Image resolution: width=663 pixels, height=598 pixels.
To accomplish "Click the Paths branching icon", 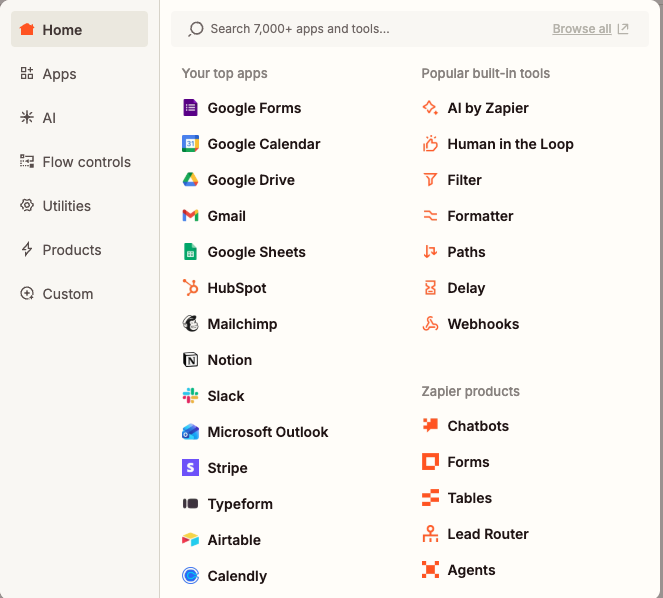I will [x=430, y=252].
